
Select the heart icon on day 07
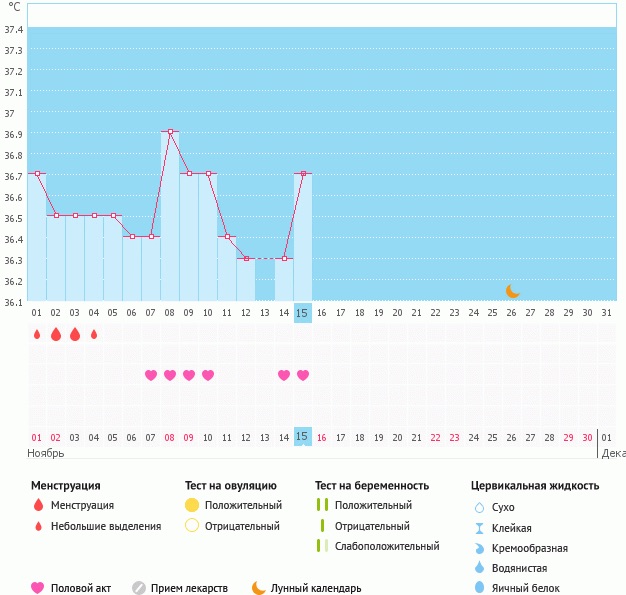151,375
